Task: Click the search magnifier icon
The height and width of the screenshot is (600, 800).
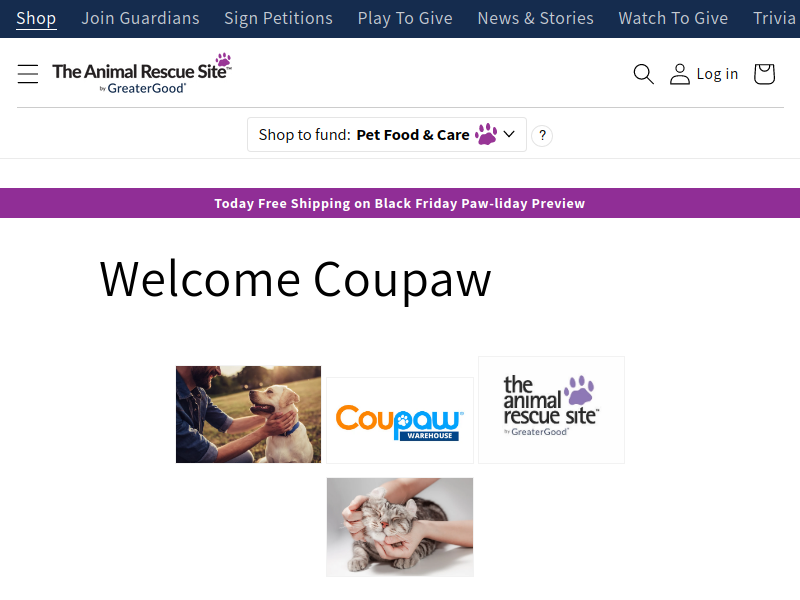Action: (x=643, y=74)
